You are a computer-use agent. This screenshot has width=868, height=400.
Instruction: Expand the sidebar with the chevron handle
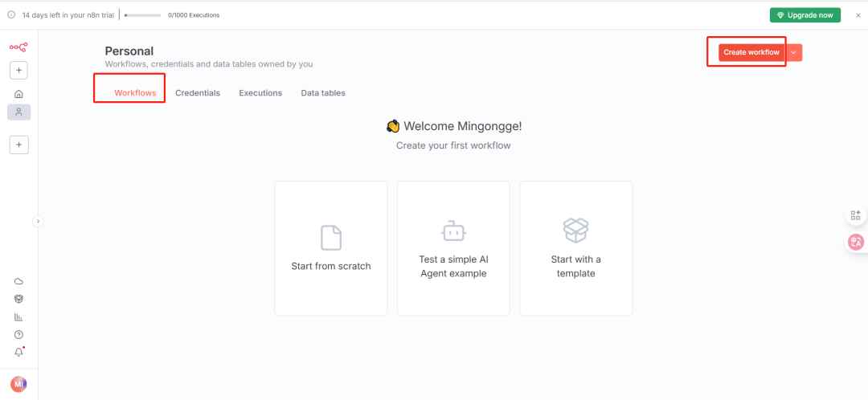pos(38,222)
